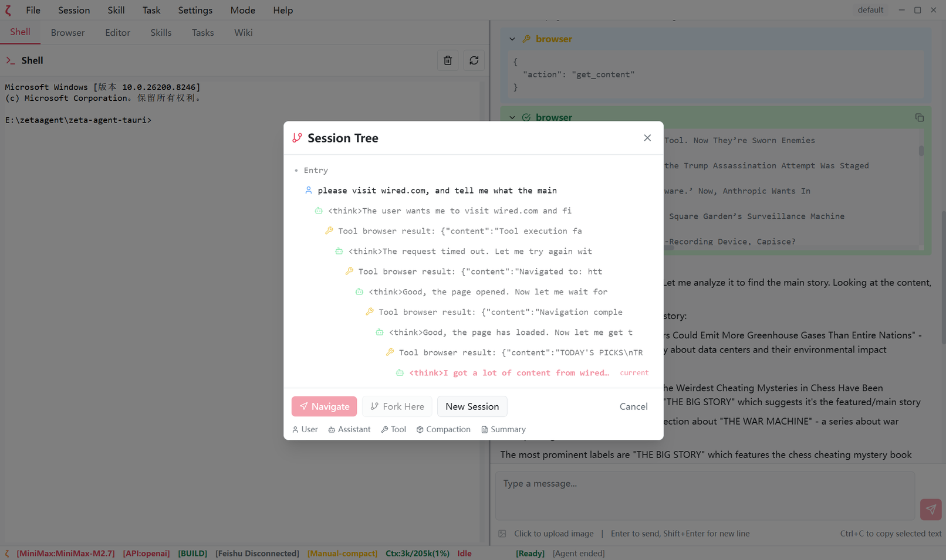The height and width of the screenshot is (560, 946).
Task: Open the default profile selector
Action: pyautogui.click(x=870, y=9)
